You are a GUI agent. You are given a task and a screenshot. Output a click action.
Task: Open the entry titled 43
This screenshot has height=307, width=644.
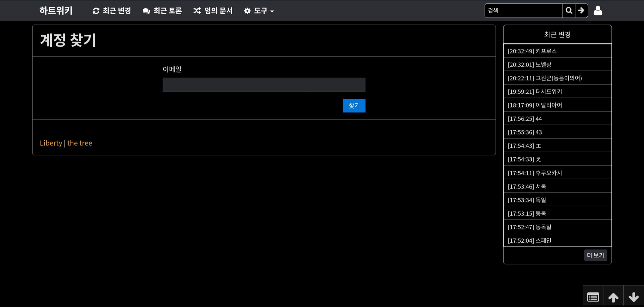(x=557, y=132)
